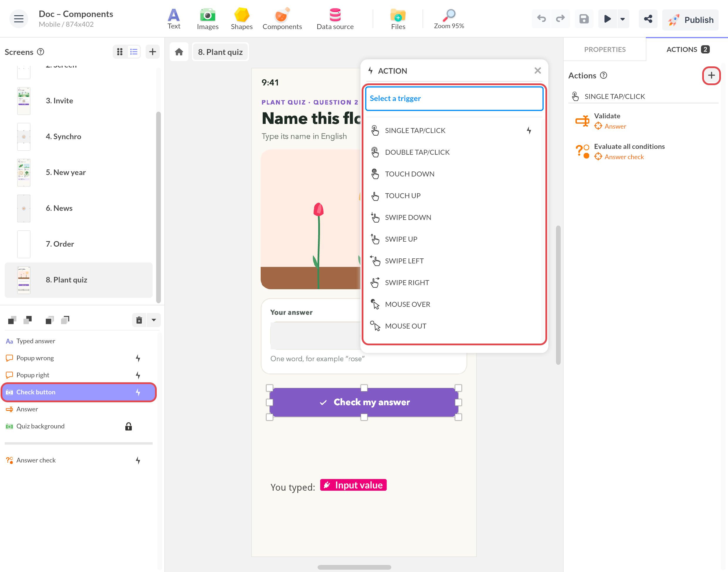Select the 'Popup wrong' layer
The width and height of the screenshot is (728, 572).
tap(78, 358)
